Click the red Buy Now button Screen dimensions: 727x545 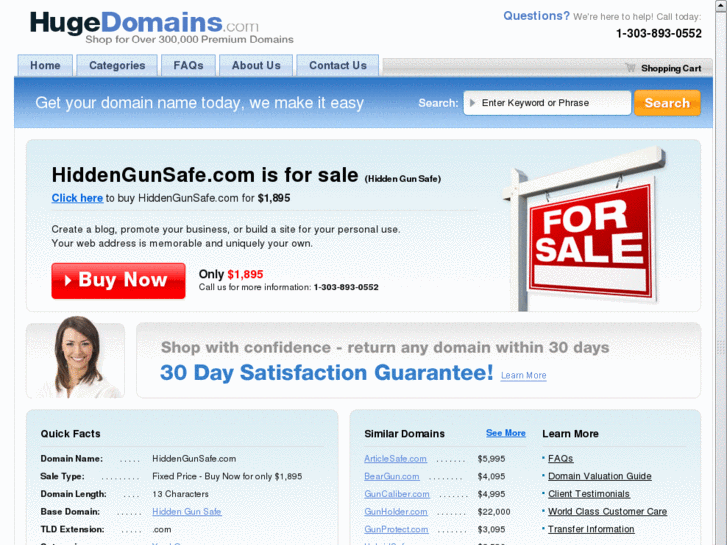pos(118,281)
